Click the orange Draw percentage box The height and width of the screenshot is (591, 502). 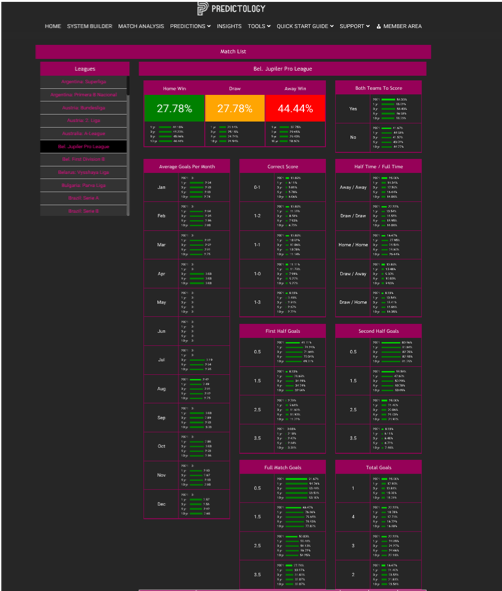pyautogui.click(x=235, y=109)
